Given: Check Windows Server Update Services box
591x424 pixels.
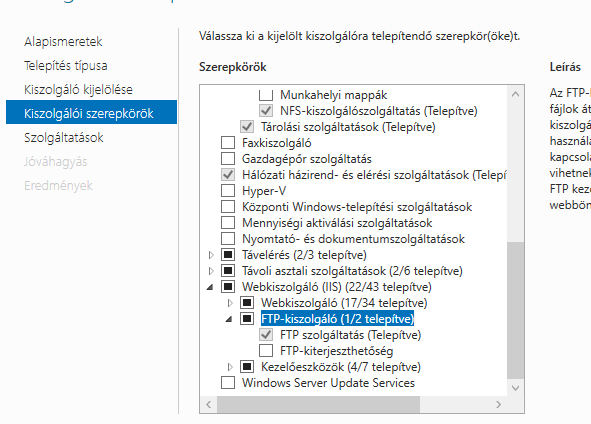Looking at the screenshot, I should [228, 383].
